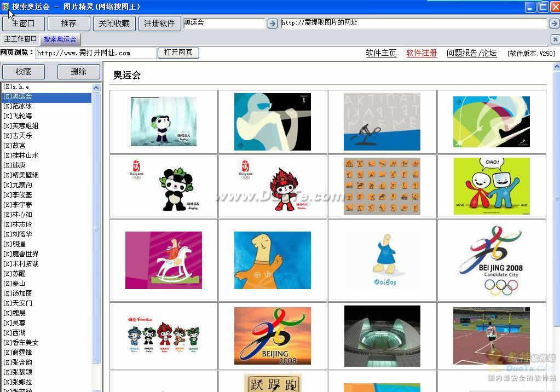Open running track athlete thumbnail

pos(492,336)
